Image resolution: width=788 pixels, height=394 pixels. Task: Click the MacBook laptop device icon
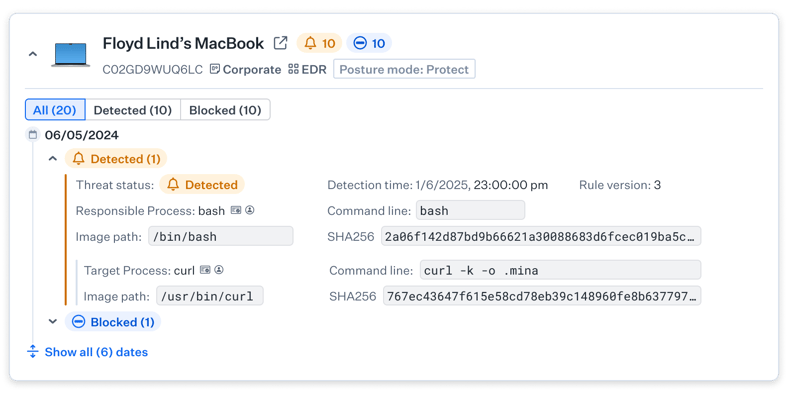pos(70,55)
